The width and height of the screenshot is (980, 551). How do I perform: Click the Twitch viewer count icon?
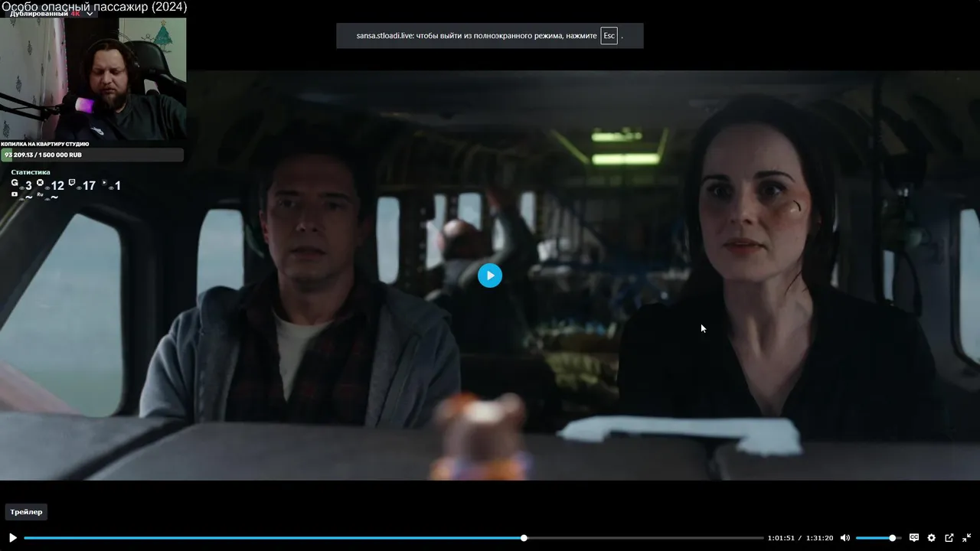pos(72,183)
